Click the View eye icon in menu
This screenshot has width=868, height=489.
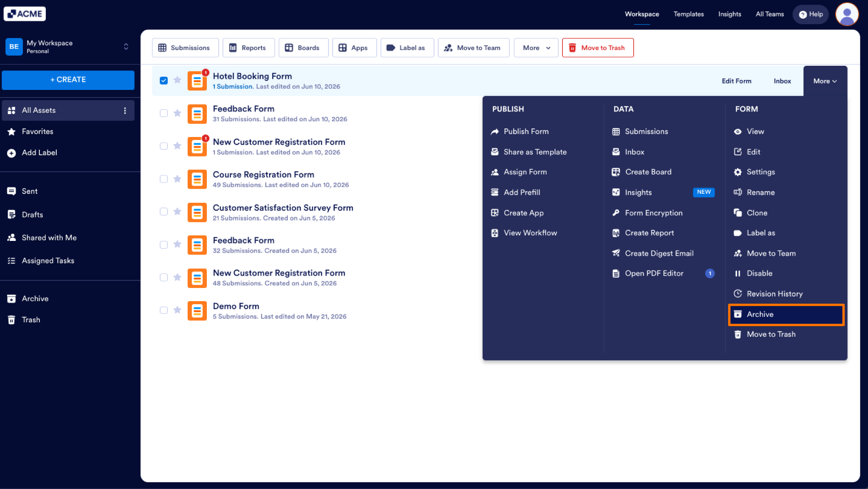[x=737, y=131]
